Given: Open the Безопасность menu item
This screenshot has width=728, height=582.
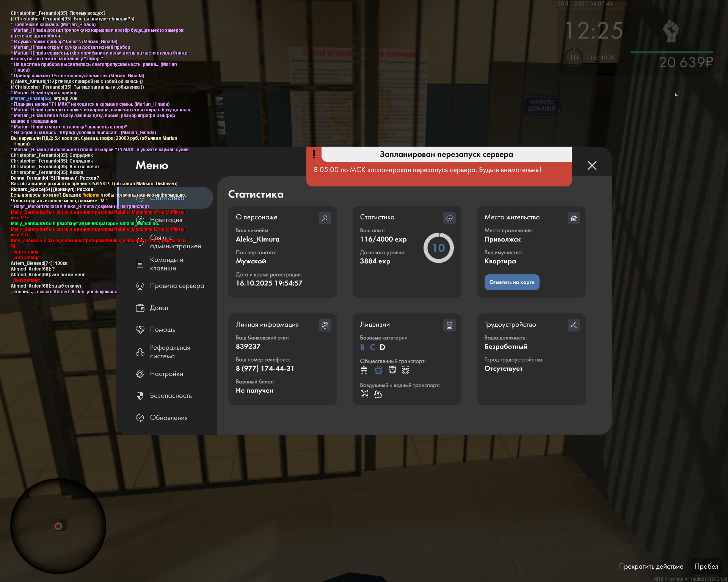Looking at the screenshot, I should pos(171,396).
